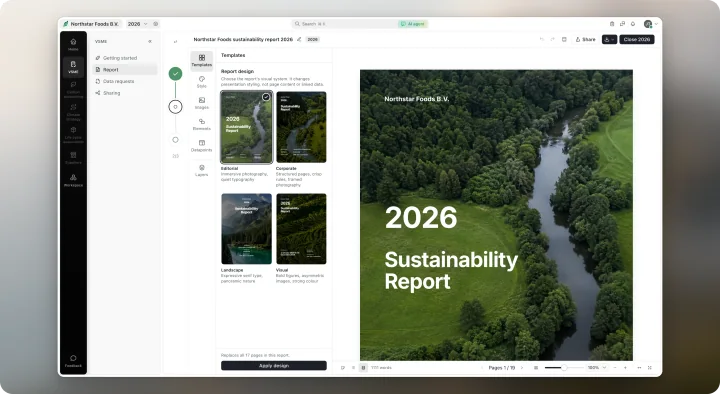The image size is (720, 394).
Task: Click the undo arrow in the toolbar
Action: [x=542, y=39]
